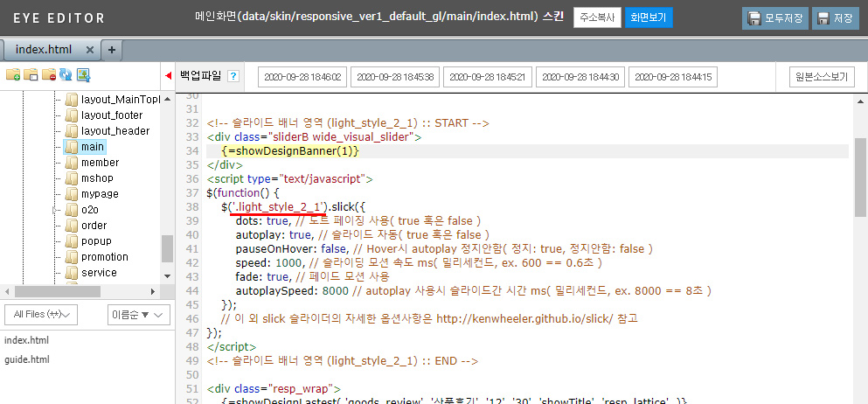Click 'pauseOnHover: false' on line 41
This screenshot has width=868, height=404.
(291, 249)
